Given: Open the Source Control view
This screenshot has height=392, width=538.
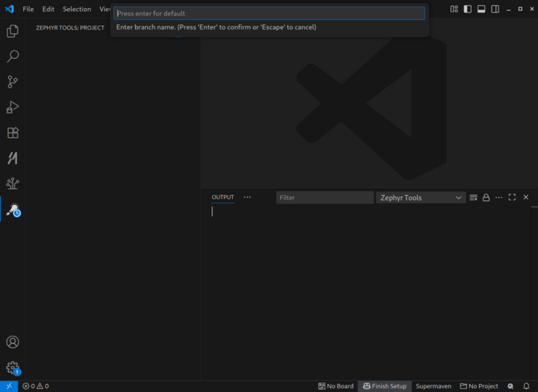Looking at the screenshot, I should tap(13, 82).
